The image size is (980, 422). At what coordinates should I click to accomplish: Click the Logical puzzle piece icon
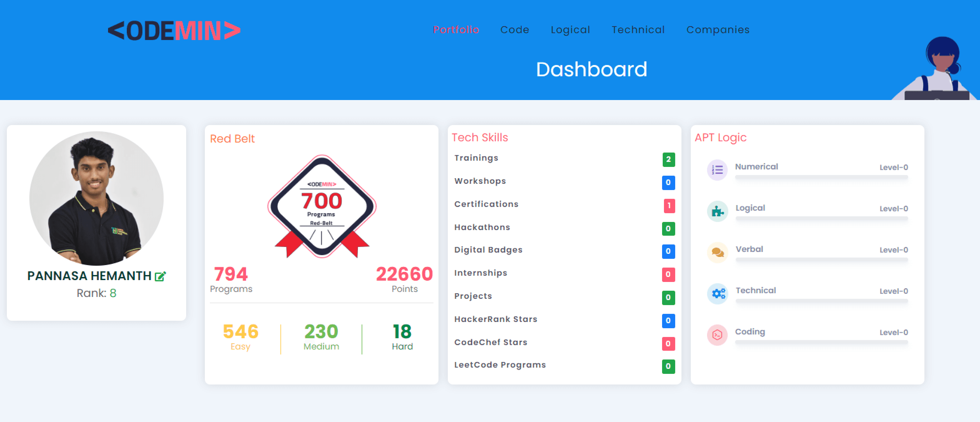click(x=717, y=211)
